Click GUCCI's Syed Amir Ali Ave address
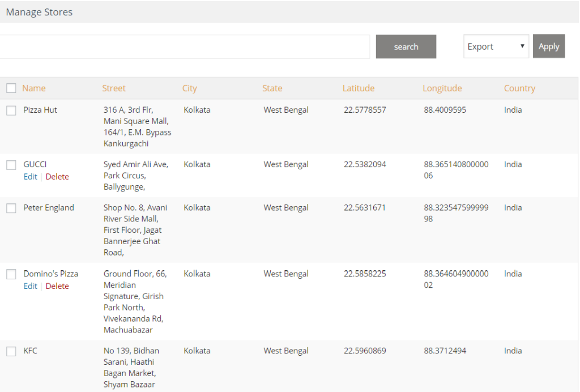Screen dimensions: 580x392 [x=136, y=176]
